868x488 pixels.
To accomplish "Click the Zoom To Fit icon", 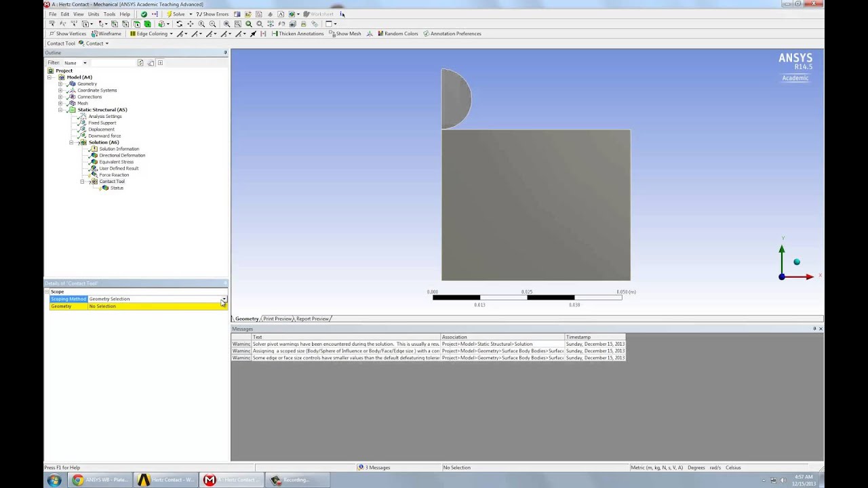I will click(226, 24).
